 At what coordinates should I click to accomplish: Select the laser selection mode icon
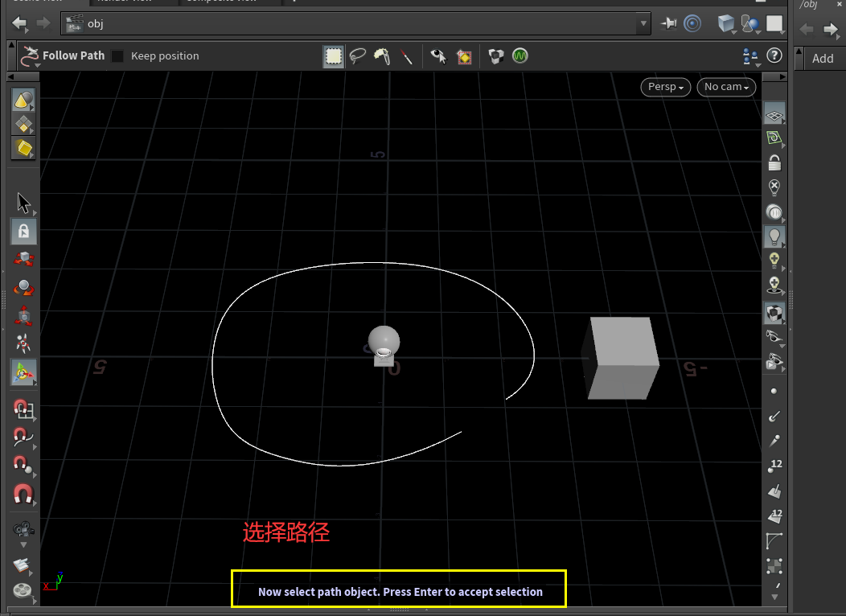coord(406,56)
